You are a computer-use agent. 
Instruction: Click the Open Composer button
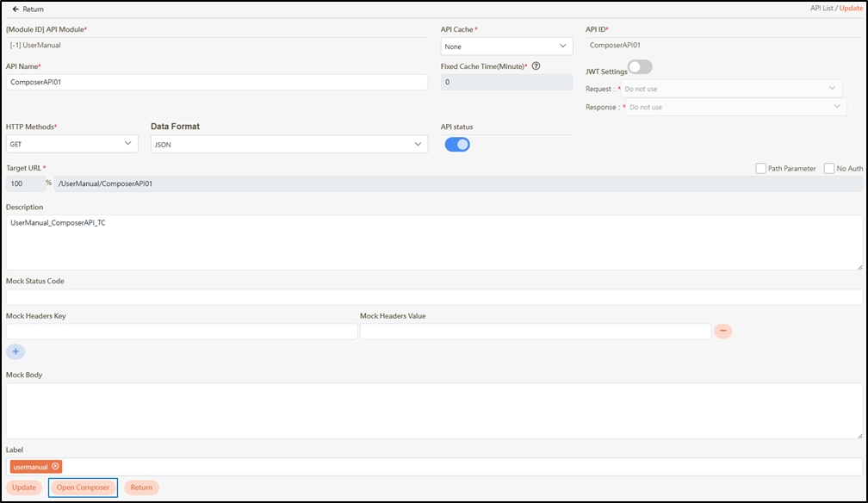83,487
